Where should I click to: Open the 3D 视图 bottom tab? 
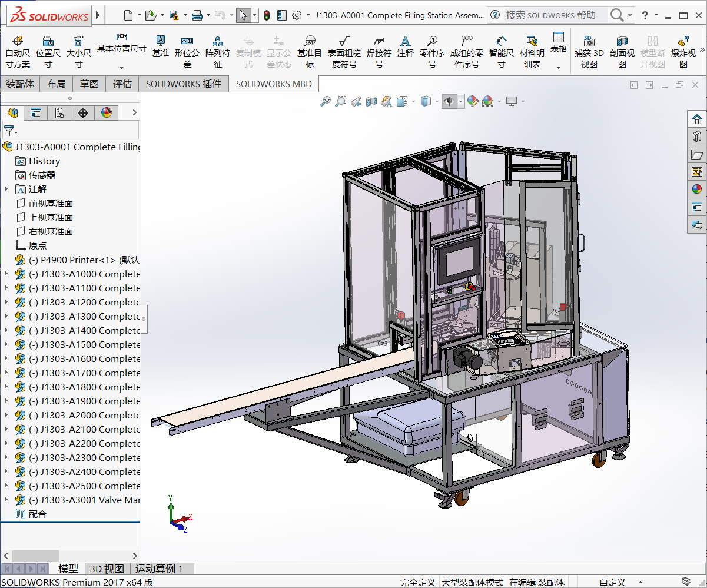click(x=107, y=569)
